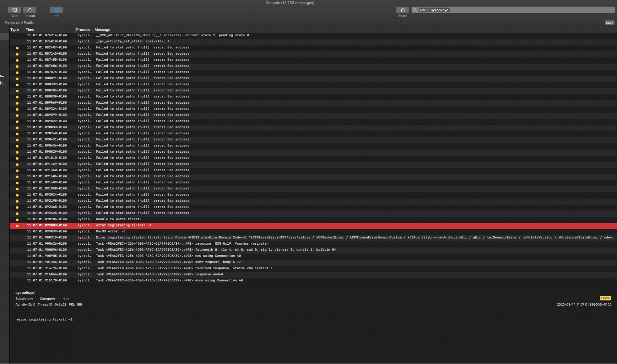The height and width of the screenshot is (364, 617).
Task: Select the Errors and Faults view header
Action: (19, 23)
